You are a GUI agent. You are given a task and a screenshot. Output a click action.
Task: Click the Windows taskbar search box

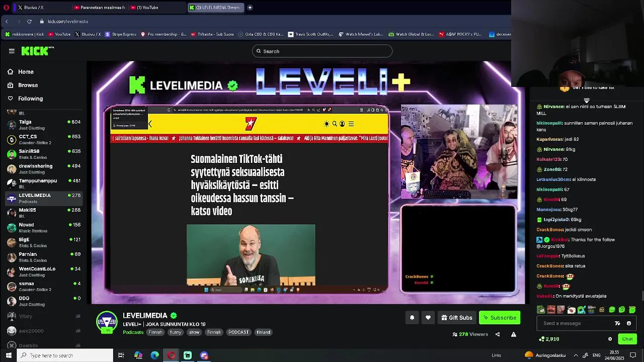[x=65, y=355]
